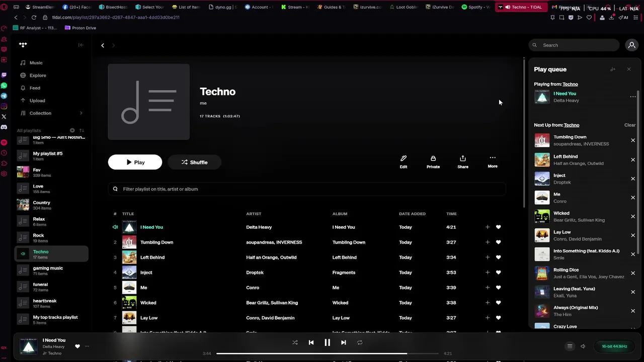Toggle heart for Lay Low track

point(499,318)
